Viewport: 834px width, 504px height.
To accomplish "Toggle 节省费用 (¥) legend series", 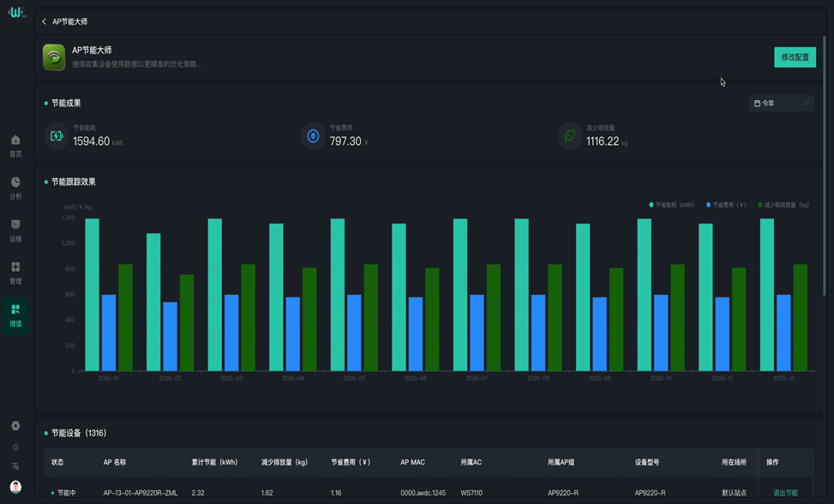I will 726,205.
